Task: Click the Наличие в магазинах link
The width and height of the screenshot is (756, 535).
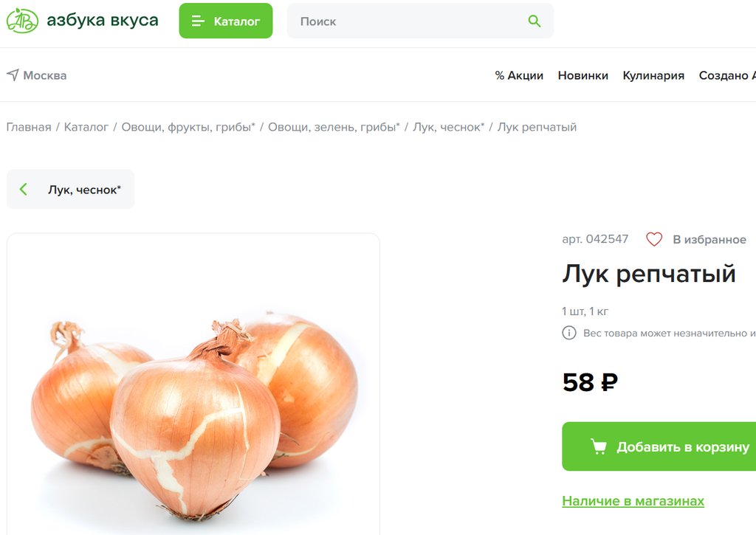Action: (633, 501)
